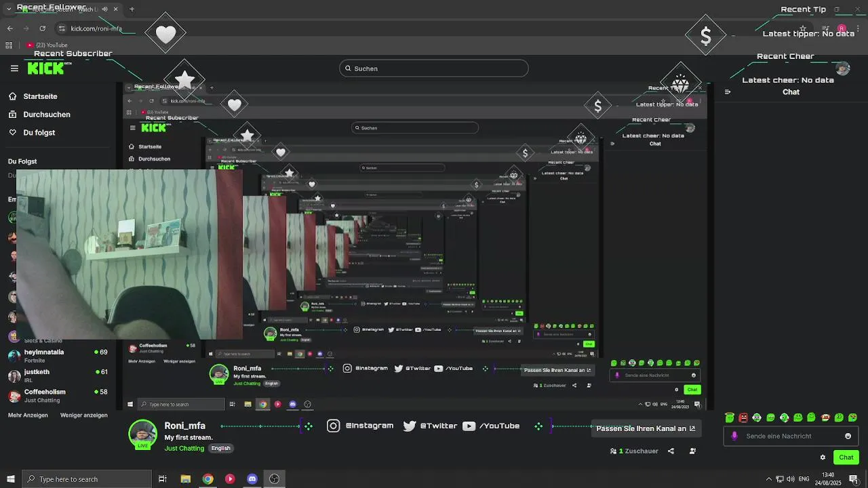
Task: Open the bottom Windows Start menu
Action: 10,479
